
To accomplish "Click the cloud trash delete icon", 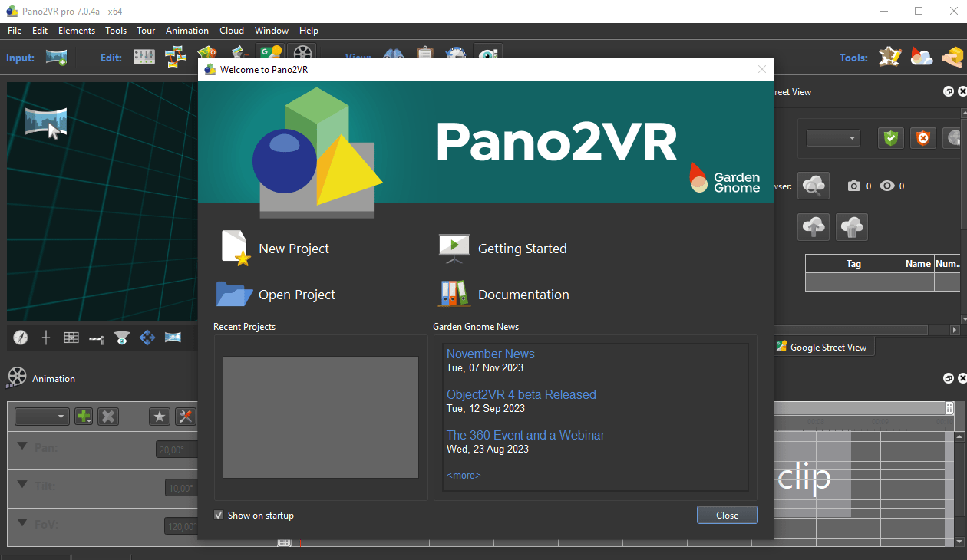I will [x=852, y=227].
